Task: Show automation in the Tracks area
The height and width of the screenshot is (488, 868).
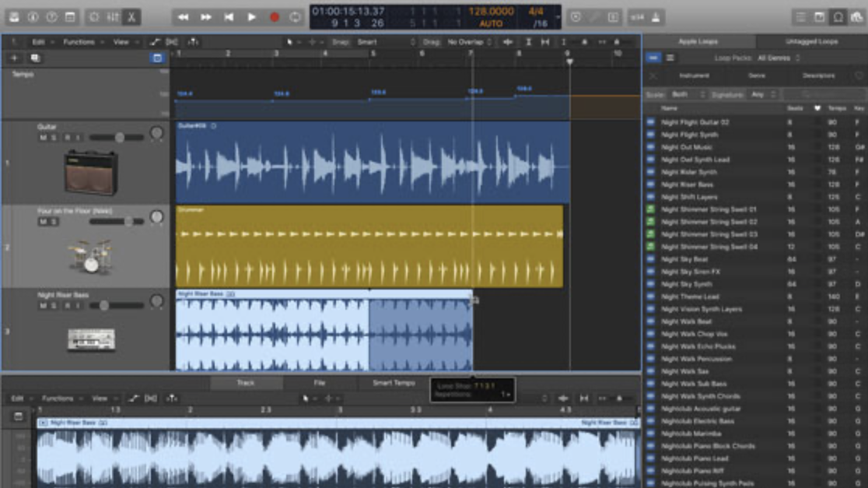Action: (x=155, y=42)
